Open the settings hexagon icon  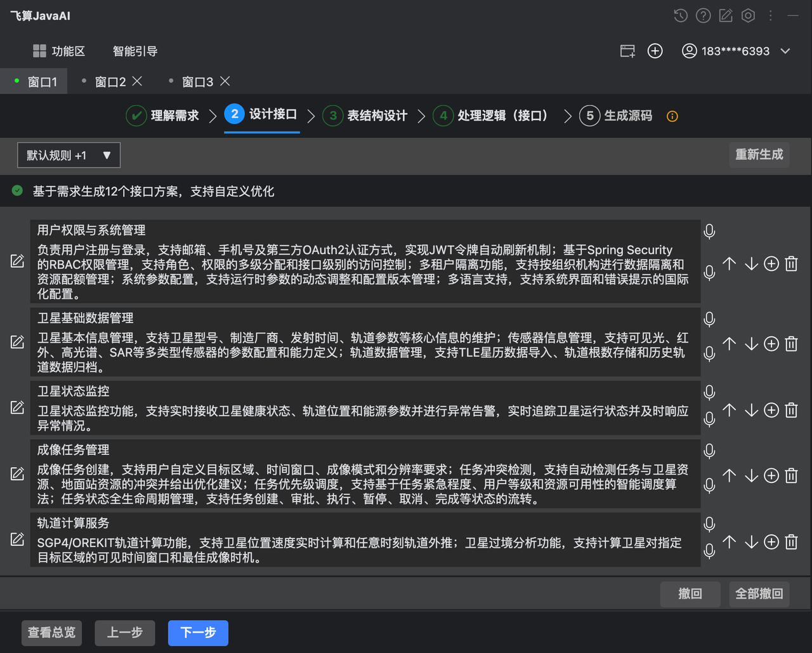(749, 16)
